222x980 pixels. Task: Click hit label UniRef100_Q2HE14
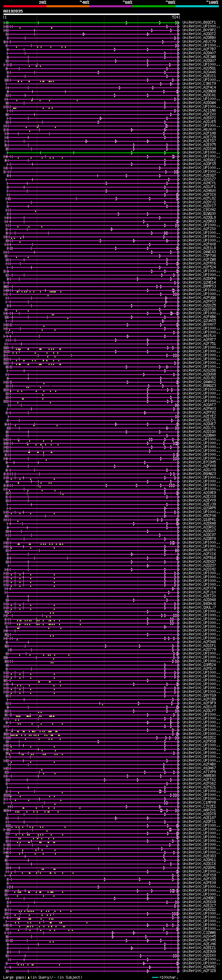[x=199, y=282]
